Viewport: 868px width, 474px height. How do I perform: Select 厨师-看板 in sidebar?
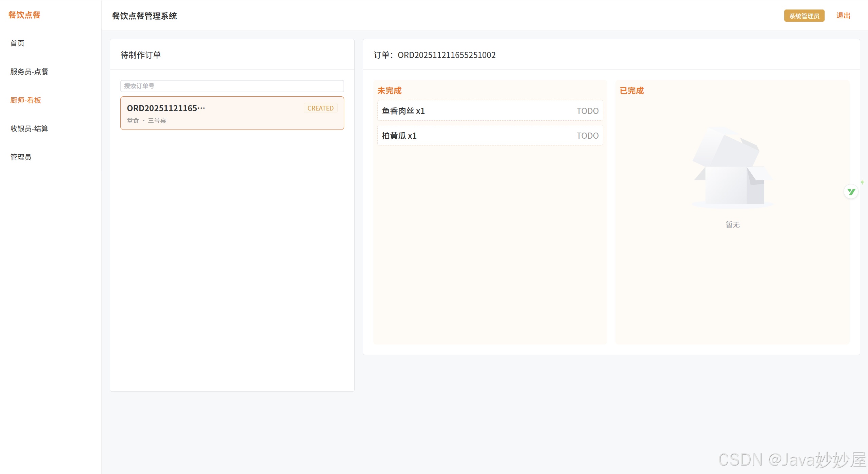point(26,100)
